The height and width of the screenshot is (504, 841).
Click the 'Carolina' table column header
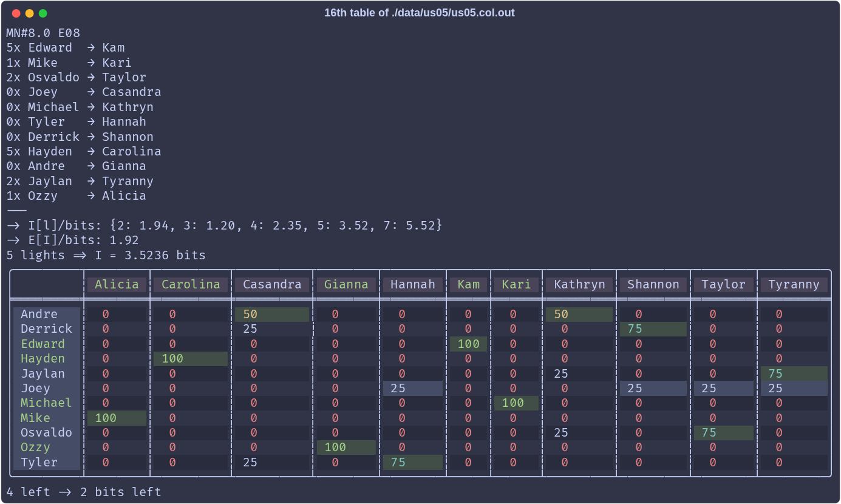191,284
